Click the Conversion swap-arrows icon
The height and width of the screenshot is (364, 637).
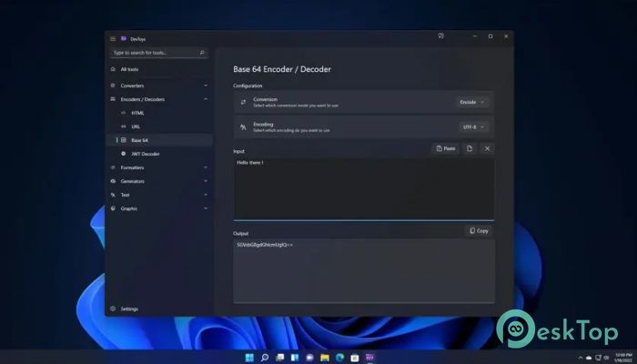point(243,102)
